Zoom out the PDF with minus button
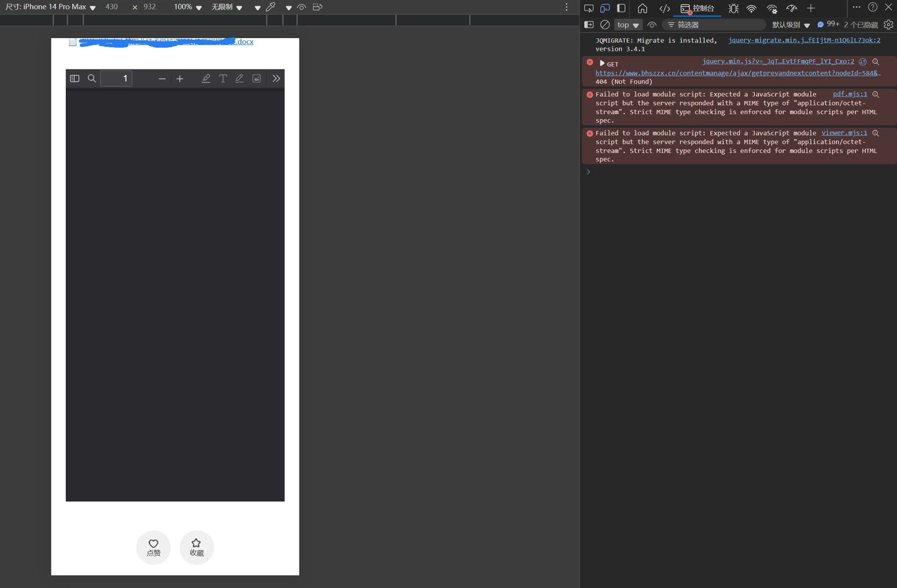897x588 pixels. coord(162,78)
